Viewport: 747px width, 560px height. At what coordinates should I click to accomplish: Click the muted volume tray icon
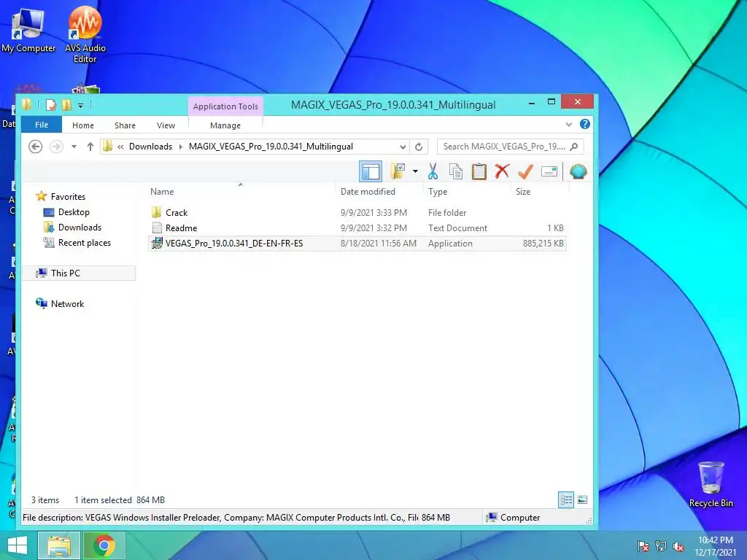pyautogui.click(x=678, y=546)
